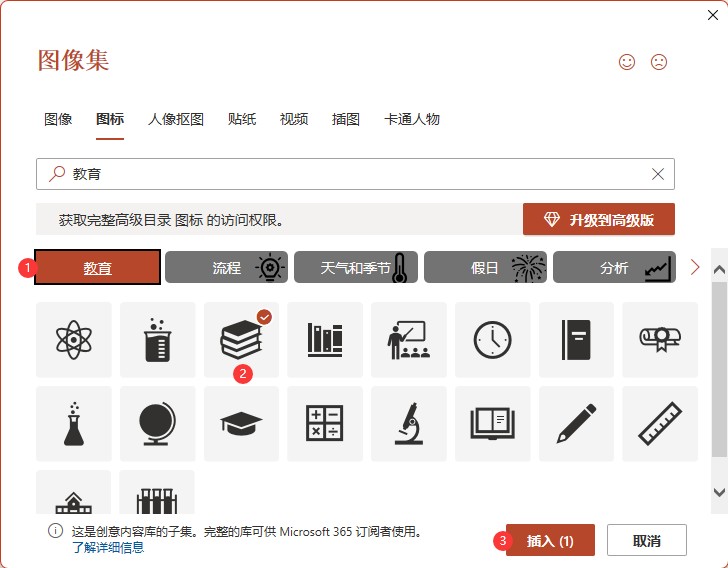Screen dimensions: 728x568
Task: Select the schoolhouse icon
Action: point(74,492)
